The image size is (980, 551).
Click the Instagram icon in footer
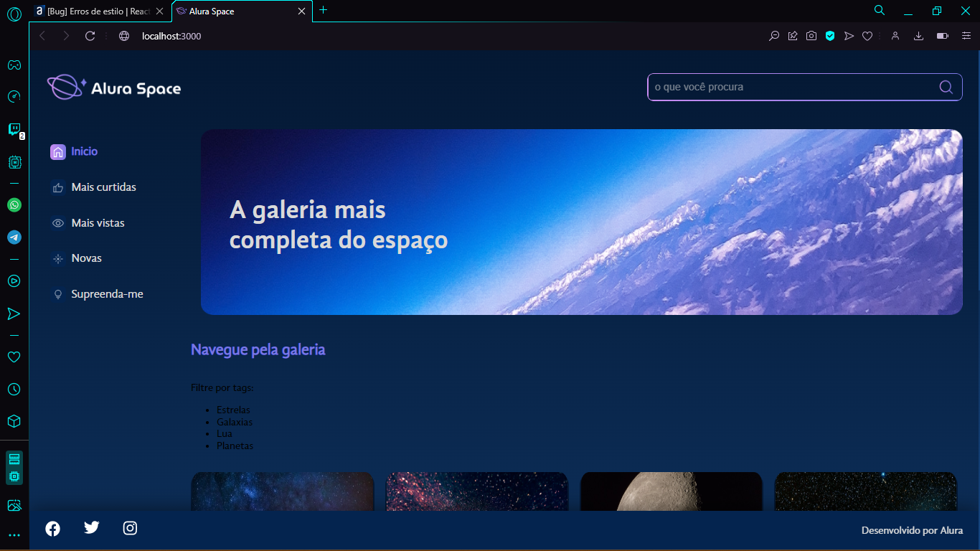pos(130,528)
